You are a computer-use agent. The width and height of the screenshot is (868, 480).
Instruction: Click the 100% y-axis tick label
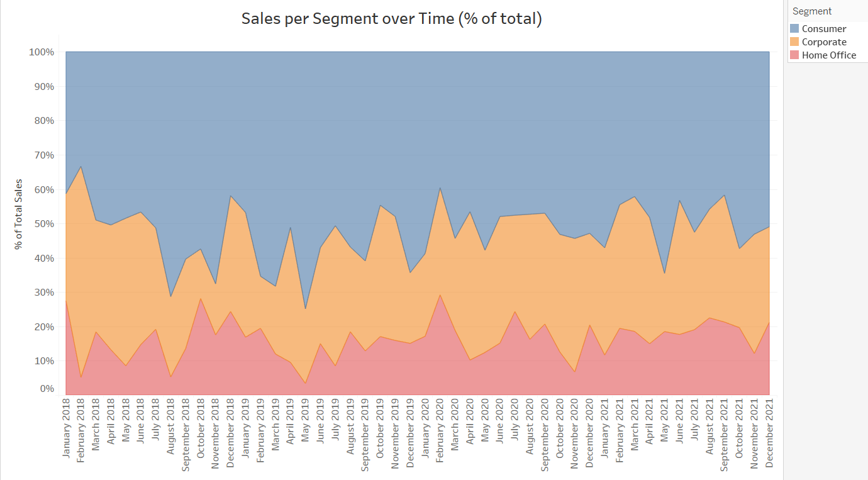[42, 52]
